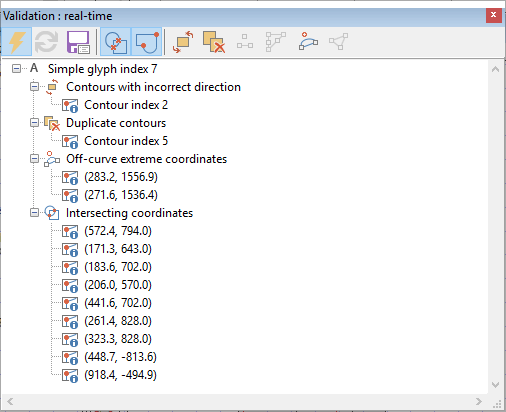The height and width of the screenshot is (412, 506).
Task: Collapse the Intersecting coordinates group
Action: click(34, 213)
